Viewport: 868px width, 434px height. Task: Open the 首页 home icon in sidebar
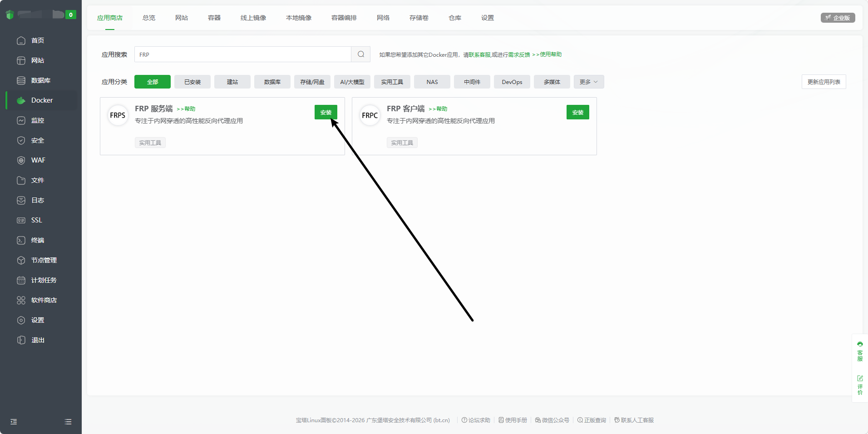(x=21, y=40)
